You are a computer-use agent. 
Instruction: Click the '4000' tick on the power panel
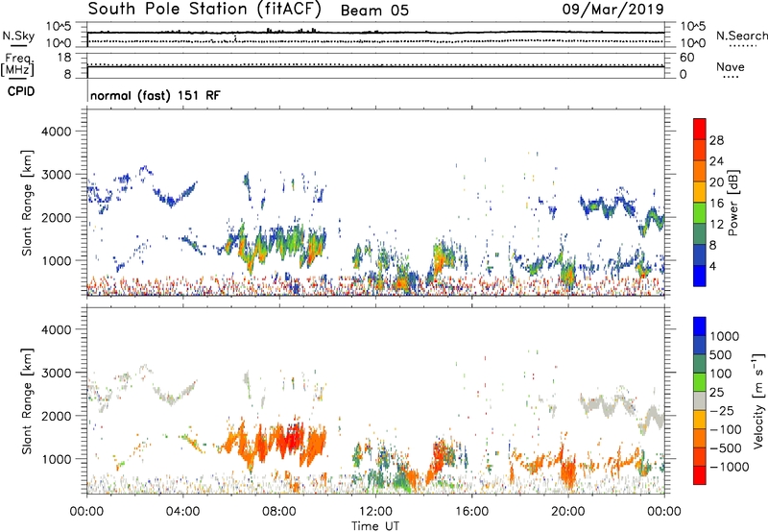(57, 132)
